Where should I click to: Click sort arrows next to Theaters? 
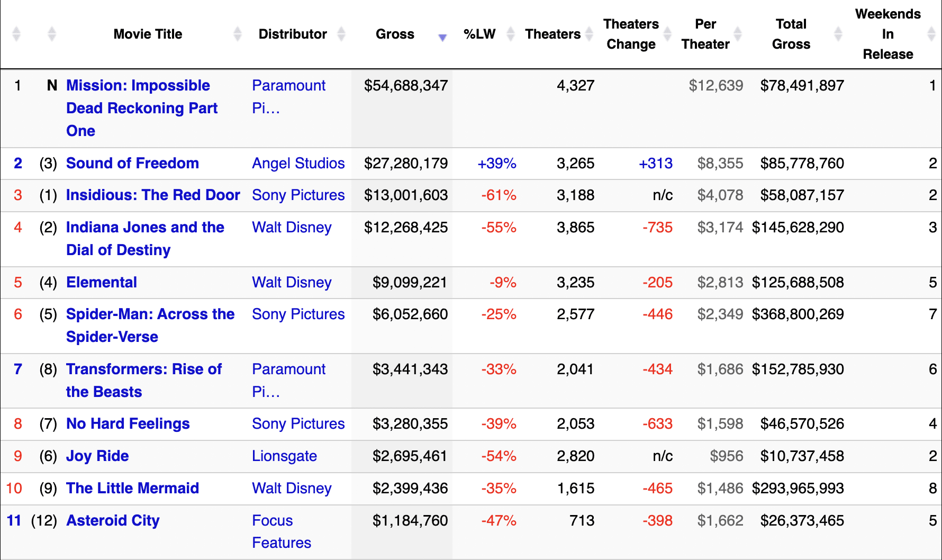(589, 34)
